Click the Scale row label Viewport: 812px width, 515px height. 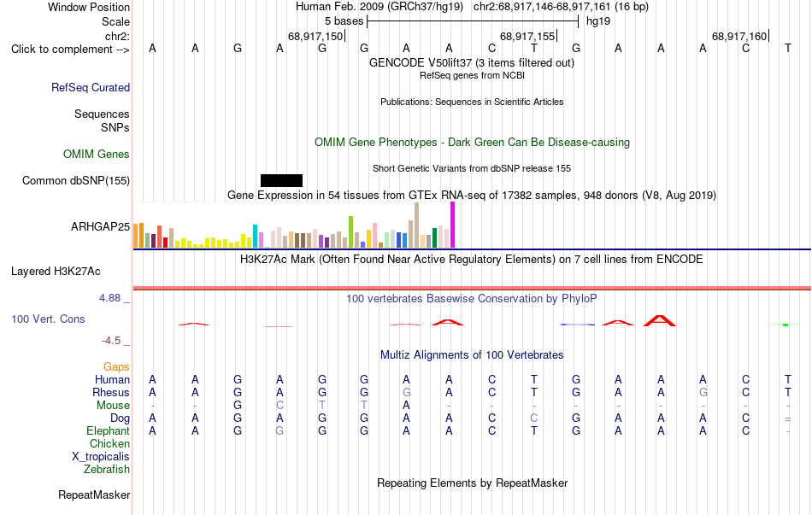pos(116,21)
